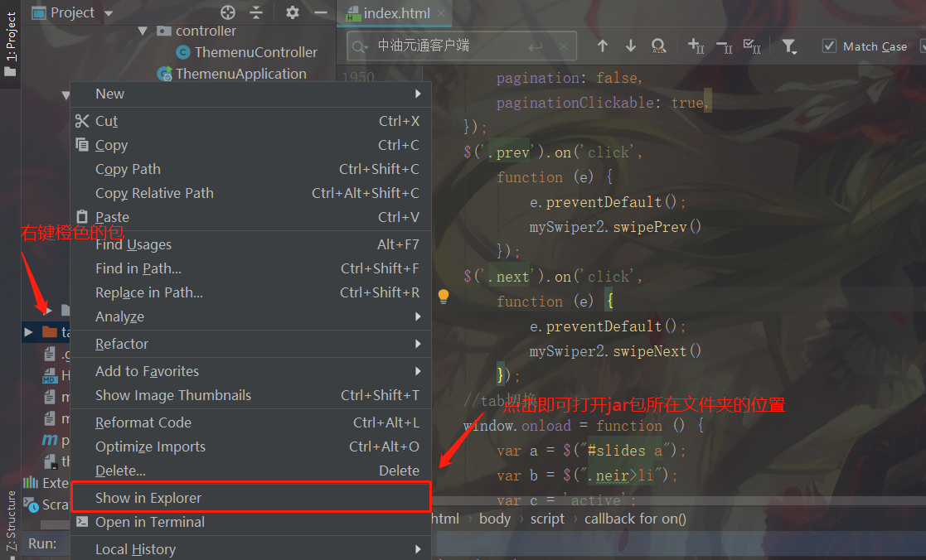Select Copy in the context menu
This screenshot has height=560, width=926.
251,145
